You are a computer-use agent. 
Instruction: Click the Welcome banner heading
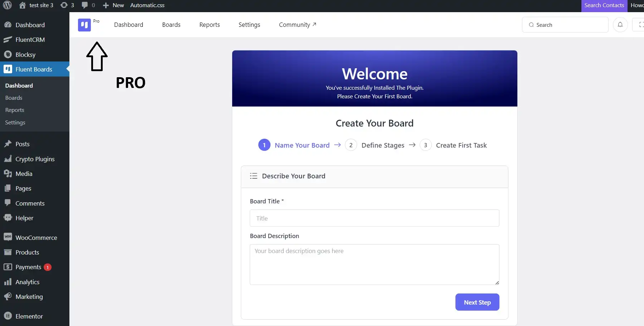375,74
